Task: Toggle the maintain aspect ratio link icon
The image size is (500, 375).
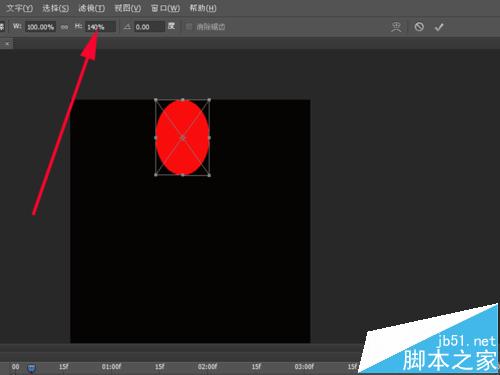Action: (x=64, y=27)
